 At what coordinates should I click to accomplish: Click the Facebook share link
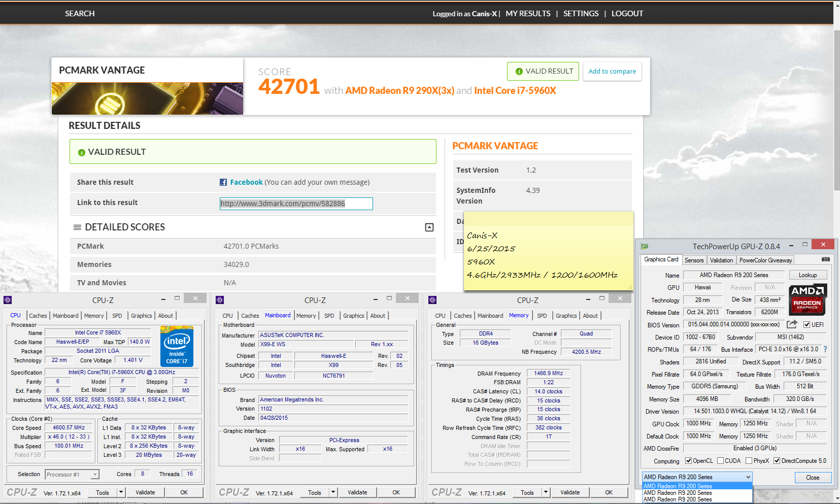(246, 182)
